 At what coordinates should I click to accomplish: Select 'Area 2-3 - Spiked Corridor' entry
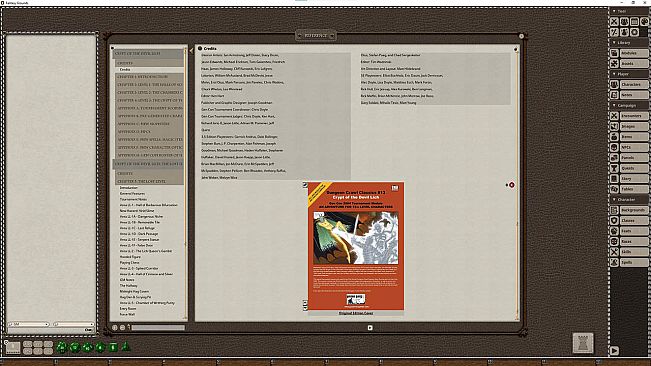(139, 268)
